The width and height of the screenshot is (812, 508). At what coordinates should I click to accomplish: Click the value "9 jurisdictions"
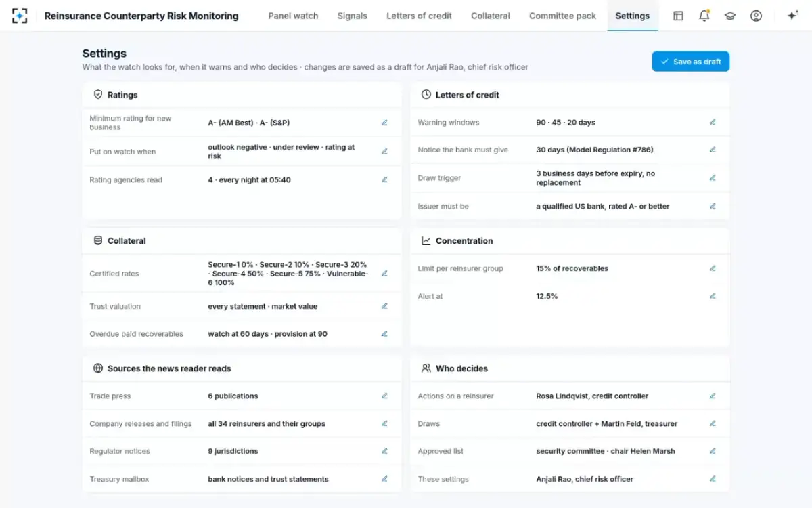click(x=233, y=451)
